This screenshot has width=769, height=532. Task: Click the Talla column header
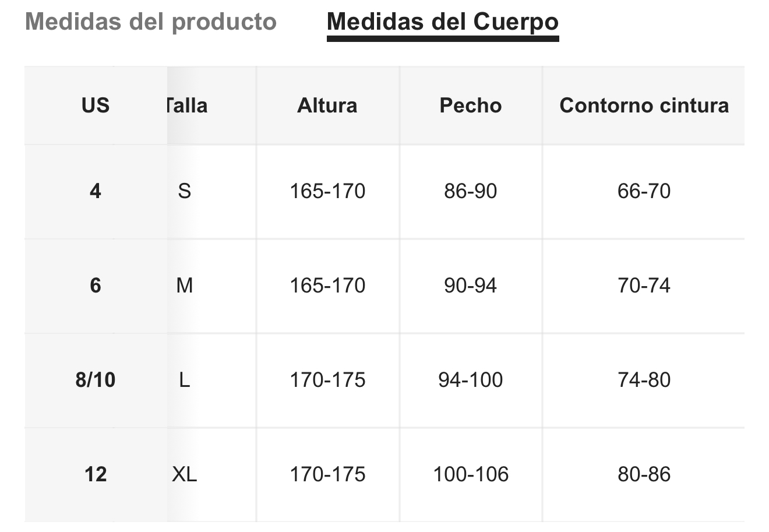tap(186, 105)
